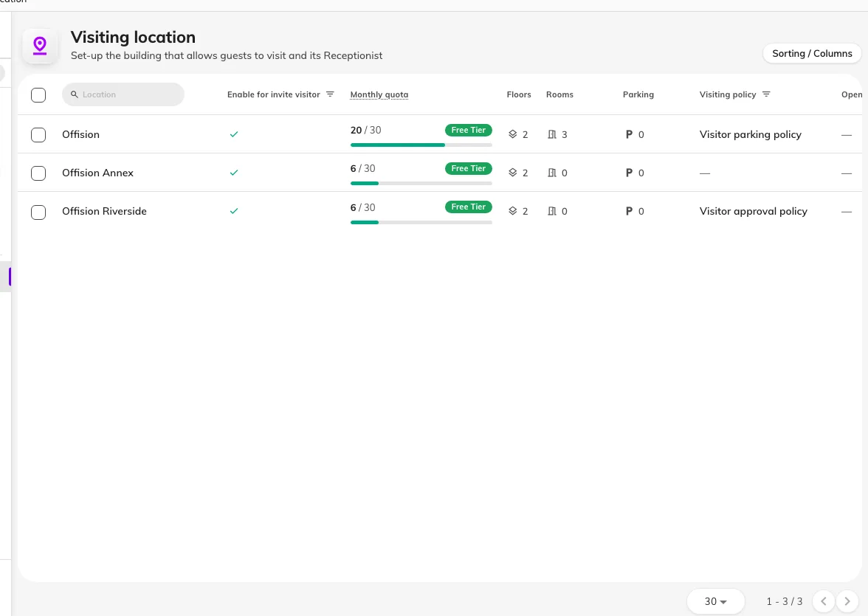
Task: Click the Free Tier badge in Offision Annex row
Action: [468, 168]
